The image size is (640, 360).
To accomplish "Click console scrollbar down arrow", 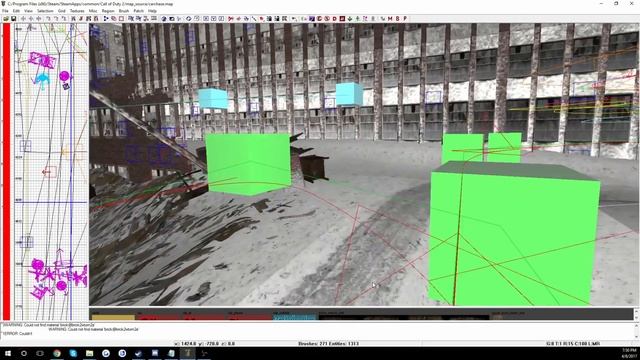I will click(x=636, y=337).
